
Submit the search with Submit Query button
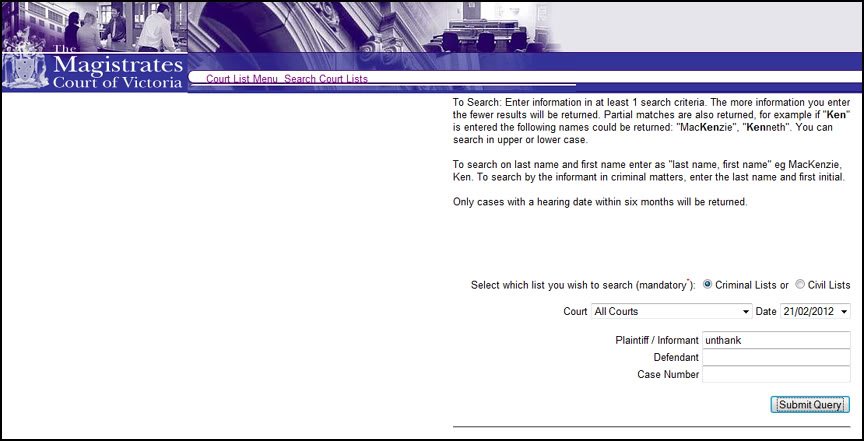tap(810, 405)
